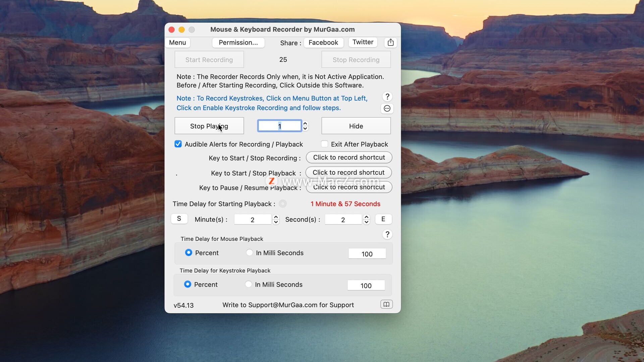Share on Facebook
The width and height of the screenshot is (644, 362).
click(x=323, y=43)
